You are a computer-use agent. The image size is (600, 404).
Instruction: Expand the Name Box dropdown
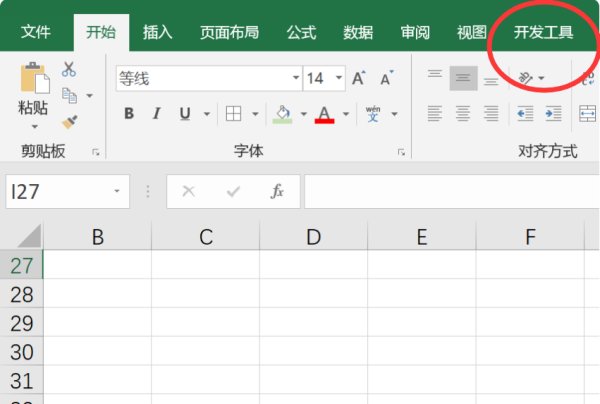click(x=117, y=191)
